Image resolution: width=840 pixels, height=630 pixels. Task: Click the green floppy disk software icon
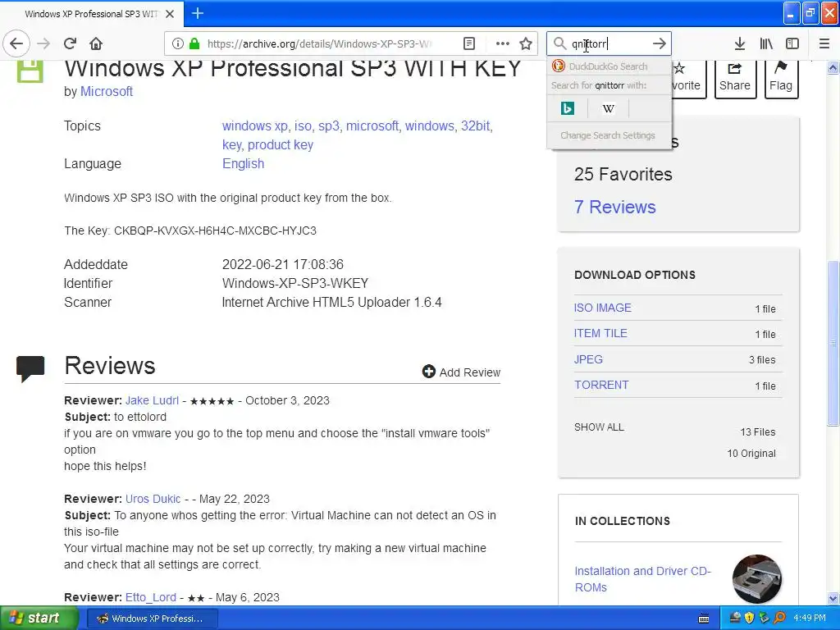tap(30, 71)
